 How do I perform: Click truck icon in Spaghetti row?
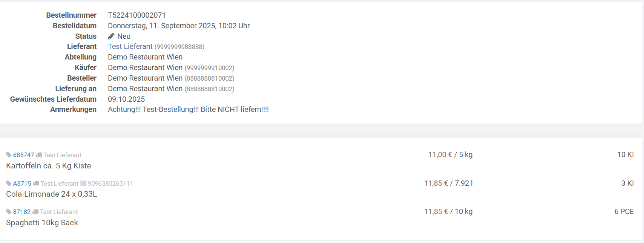35,212
